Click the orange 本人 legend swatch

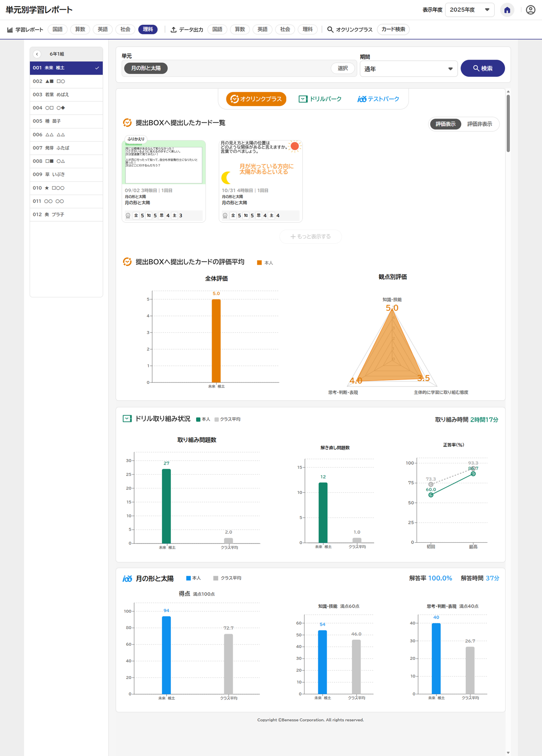coord(259,263)
